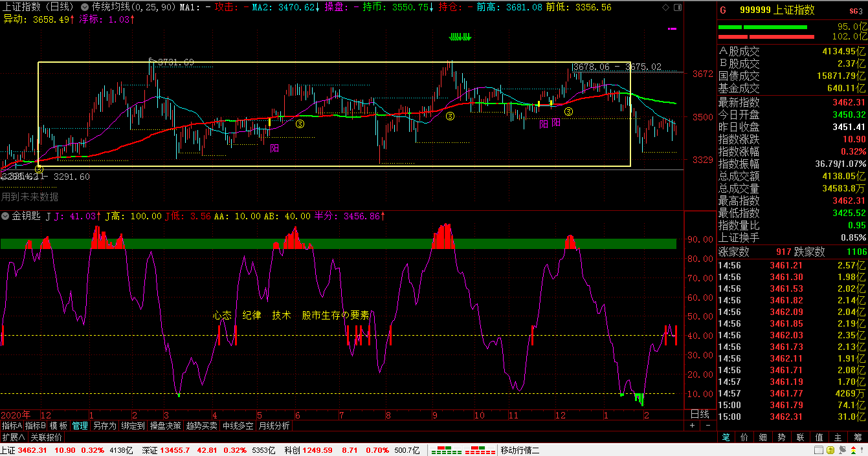This screenshot has width=868, height=456.
Task: Click the magenta 阳 label near May
Action: [x=274, y=147]
